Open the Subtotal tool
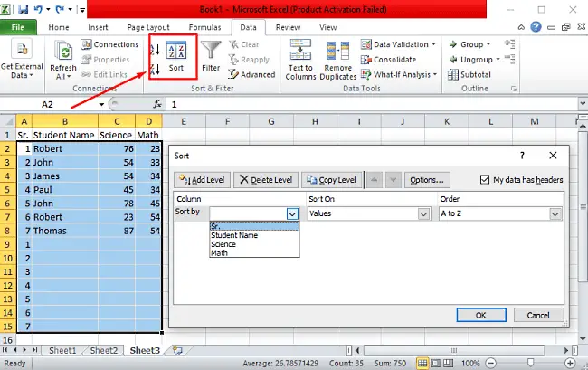 pyautogui.click(x=469, y=74)
